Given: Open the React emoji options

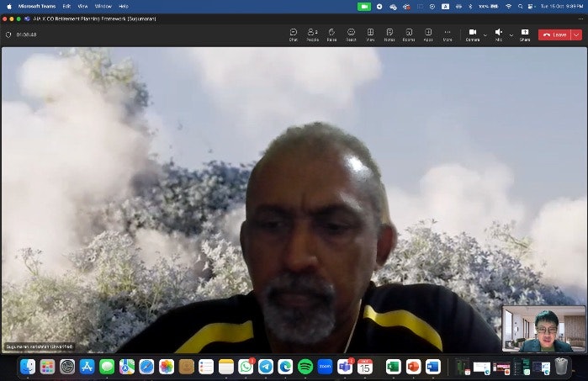Looking at the screenshot, I should [351, 34].
